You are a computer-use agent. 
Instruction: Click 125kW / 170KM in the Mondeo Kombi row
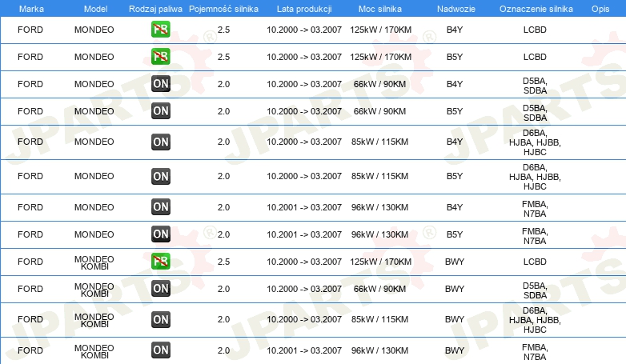point(380,262)
